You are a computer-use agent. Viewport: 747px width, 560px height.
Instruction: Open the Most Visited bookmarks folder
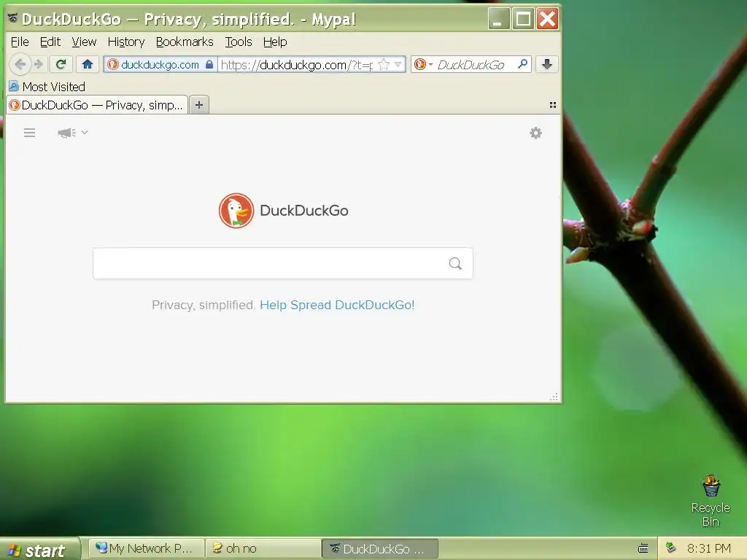pos(47,87)
